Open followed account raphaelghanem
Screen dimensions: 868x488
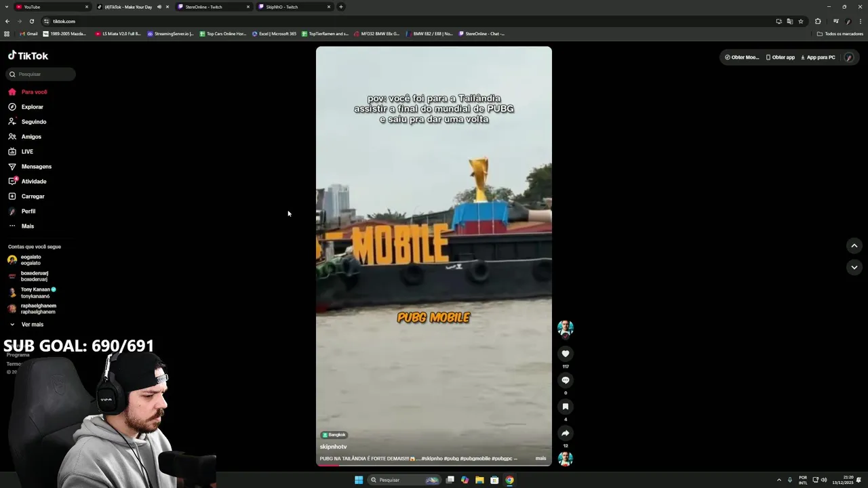pos(32,309)
